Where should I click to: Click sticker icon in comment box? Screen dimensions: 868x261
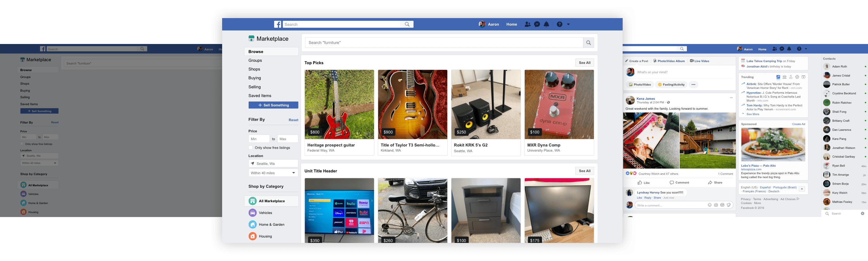click(729, 205)
